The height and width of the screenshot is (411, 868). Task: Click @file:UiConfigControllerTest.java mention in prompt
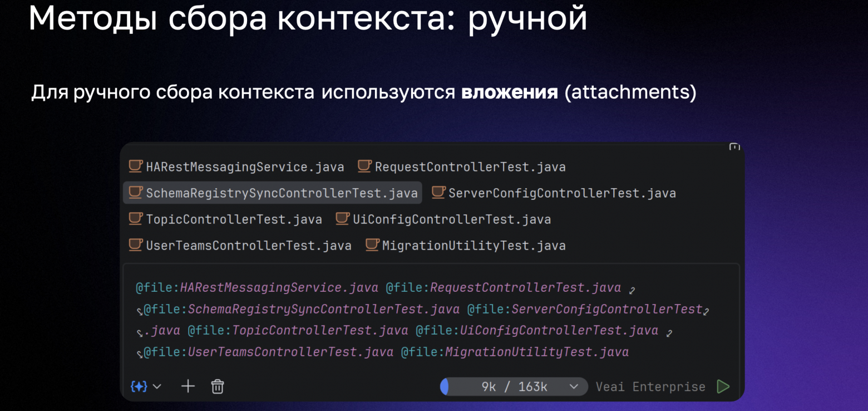click(x=537, y=330)
